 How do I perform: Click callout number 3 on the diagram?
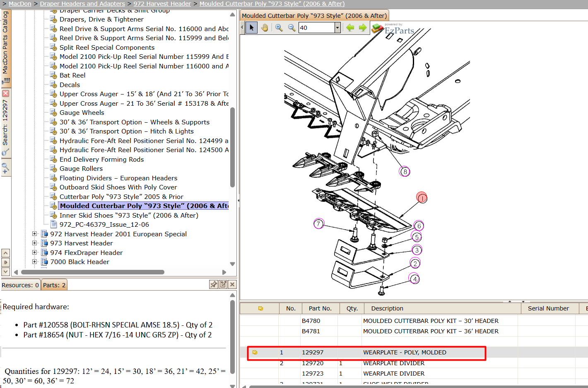coord(417,250)
